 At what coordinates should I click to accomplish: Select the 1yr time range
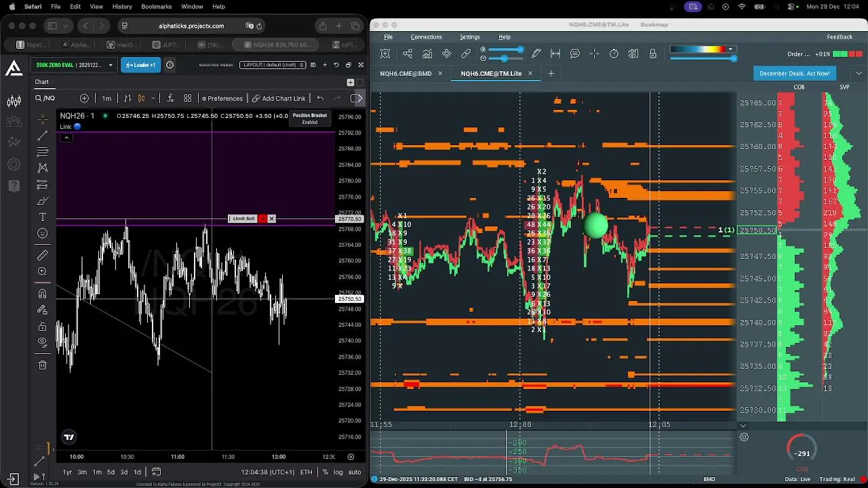(x=67, y=472)
